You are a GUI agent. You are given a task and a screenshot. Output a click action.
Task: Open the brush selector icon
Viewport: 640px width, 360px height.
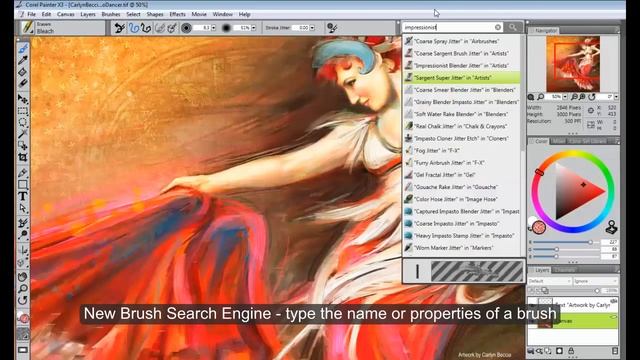point(27,27)
